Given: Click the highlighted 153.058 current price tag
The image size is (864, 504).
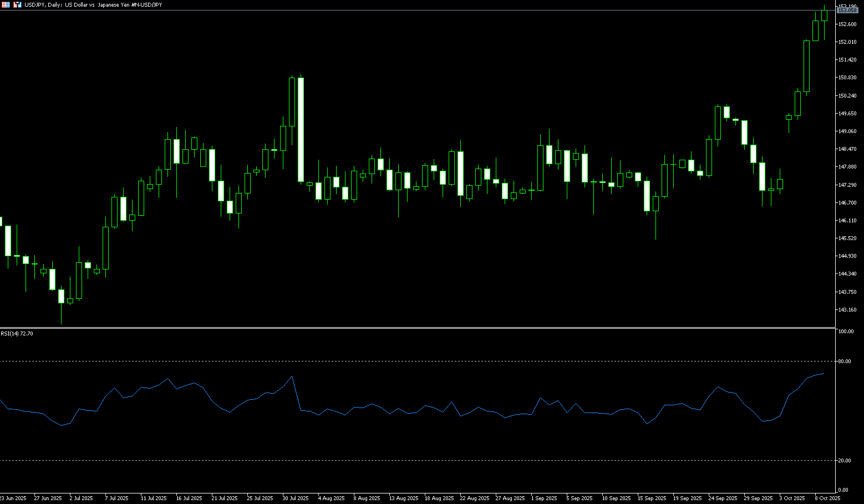Looking at the screenshot, I should [847, 11].
